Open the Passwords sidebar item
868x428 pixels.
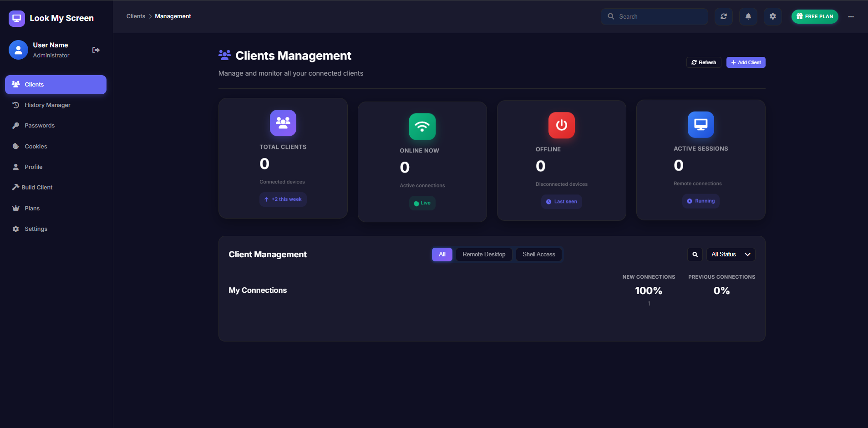pyautogui.click(x=40, y=126)
